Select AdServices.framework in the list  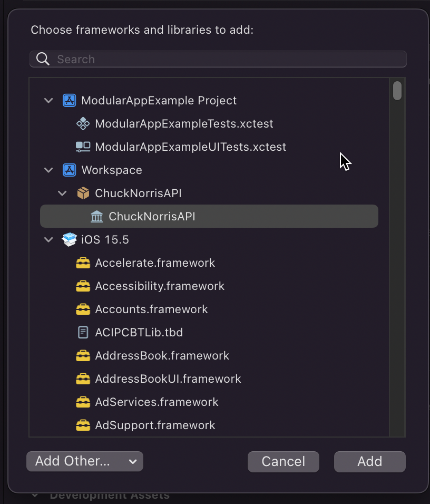click(209, 402)
